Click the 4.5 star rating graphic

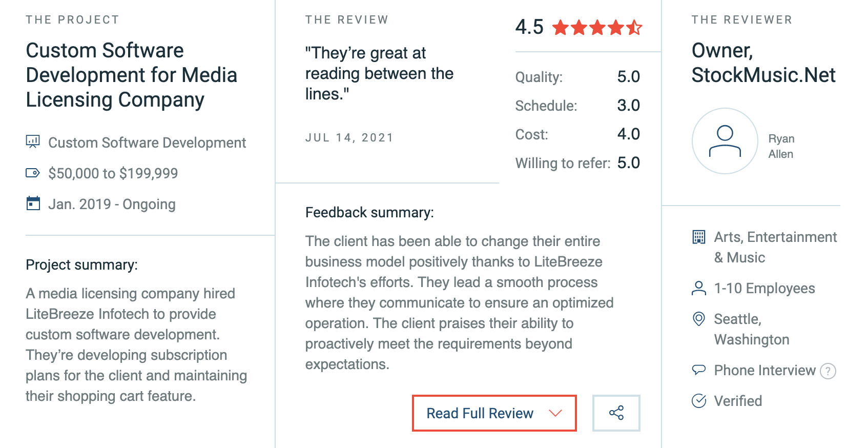(x=597, y=27)
